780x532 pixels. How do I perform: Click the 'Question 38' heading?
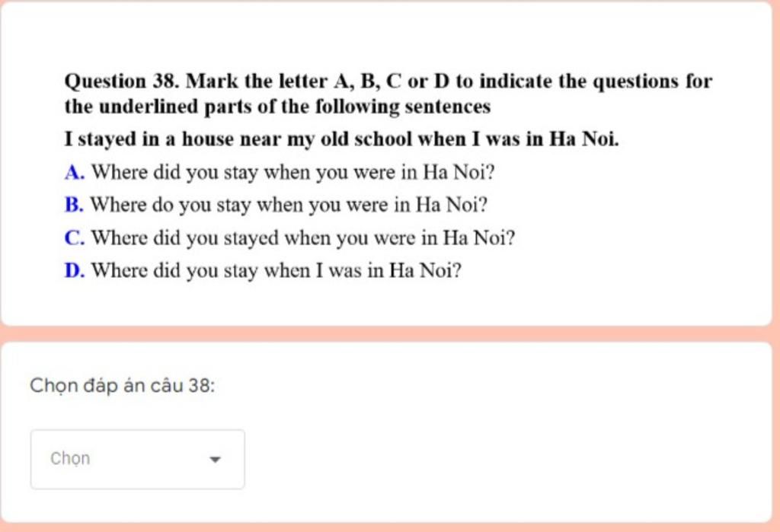[122, 81]
